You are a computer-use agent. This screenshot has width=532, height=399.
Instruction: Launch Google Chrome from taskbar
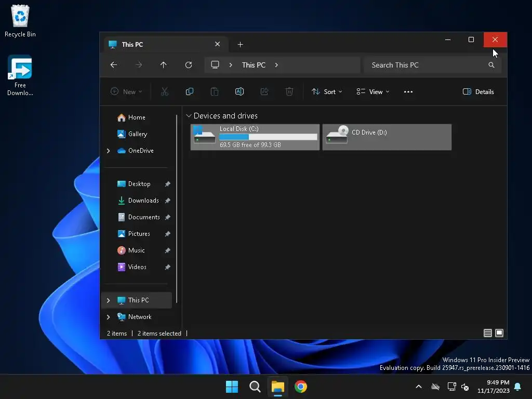tap(301, 387)
